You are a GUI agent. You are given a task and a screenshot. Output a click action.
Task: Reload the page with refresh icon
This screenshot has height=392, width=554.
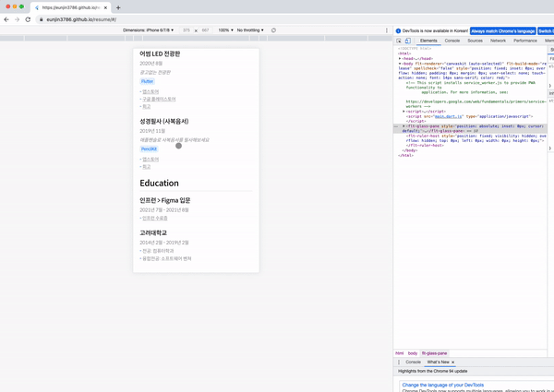click(x=28, y=19)
